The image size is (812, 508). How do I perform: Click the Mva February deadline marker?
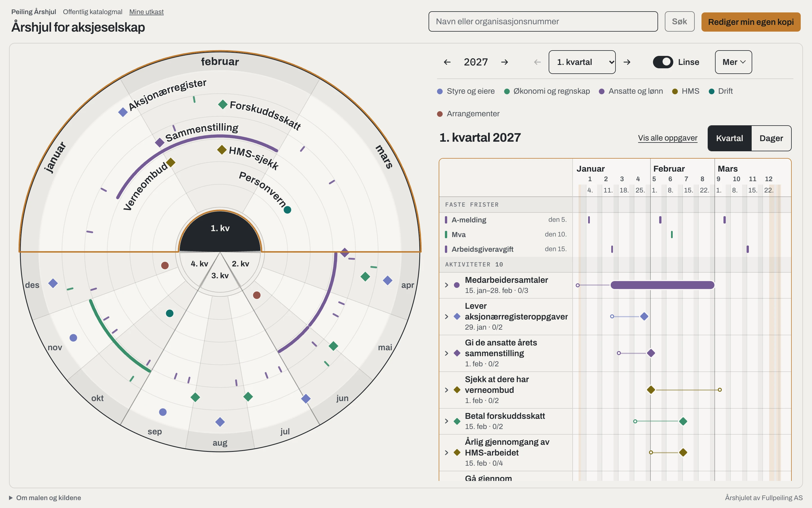pyautogui.click(x=672, y=235)
